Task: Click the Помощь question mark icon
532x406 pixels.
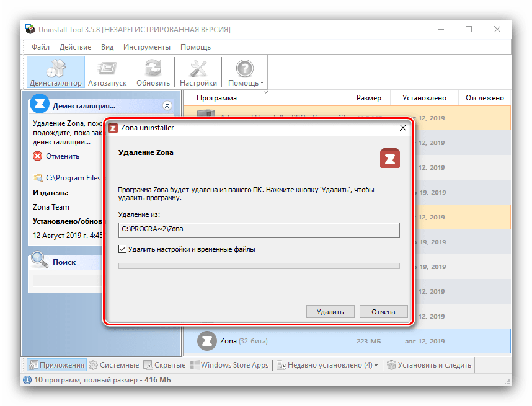Action: point(245,68)
